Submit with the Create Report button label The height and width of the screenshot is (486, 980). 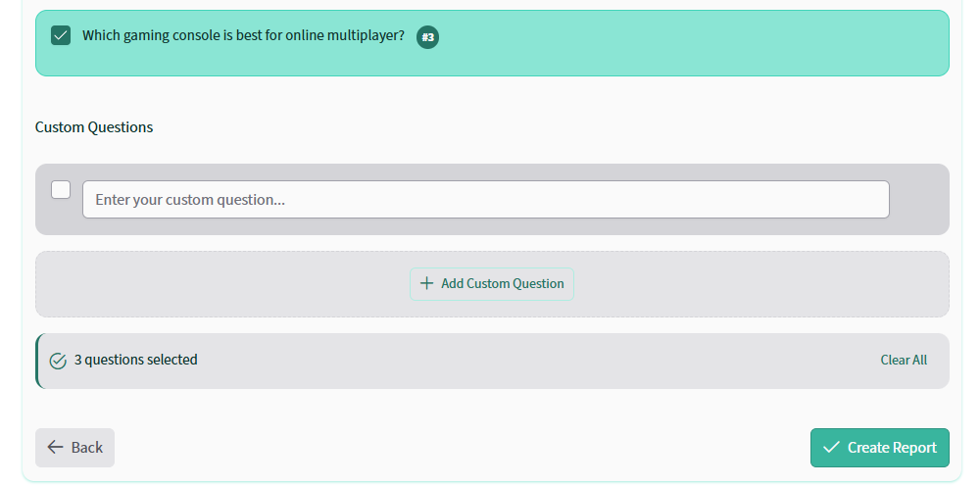pyautogui.click(x=892, y=448)
